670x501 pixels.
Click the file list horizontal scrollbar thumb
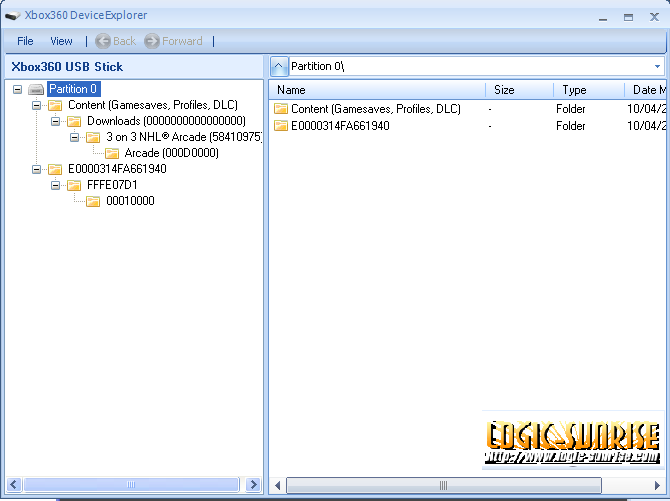(444, 486)
